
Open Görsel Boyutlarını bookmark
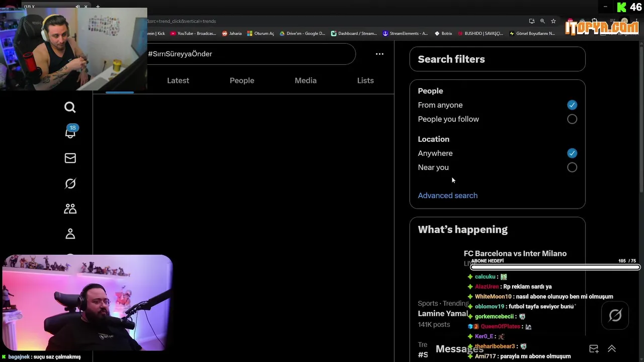click(x=532, y=34)
